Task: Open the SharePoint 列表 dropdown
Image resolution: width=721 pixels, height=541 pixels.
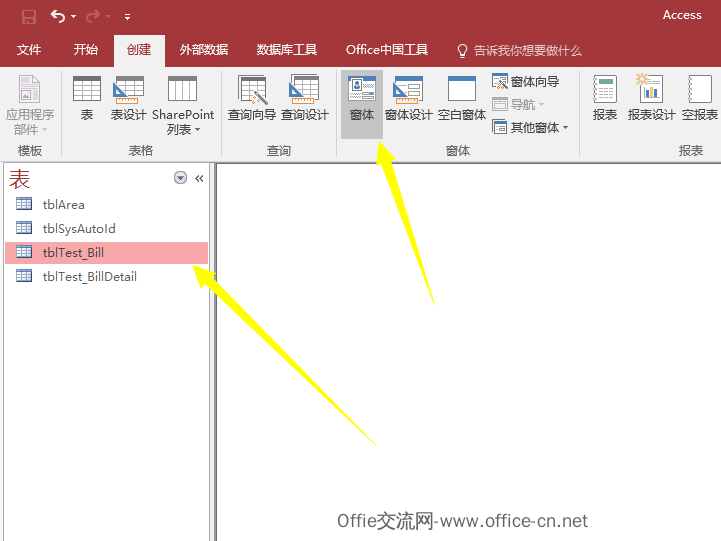Action: click(x=183, y=105)
